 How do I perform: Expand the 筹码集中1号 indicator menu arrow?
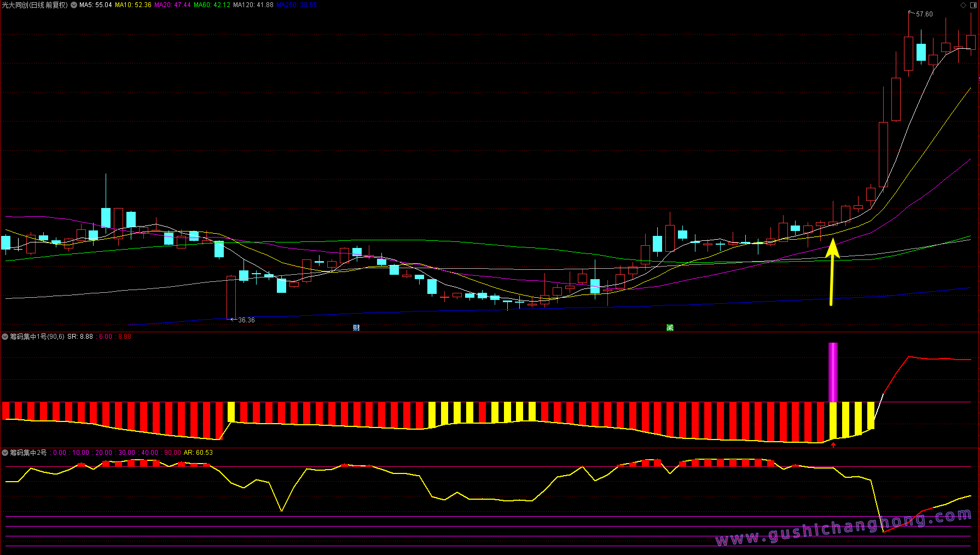tap(5, 337)
